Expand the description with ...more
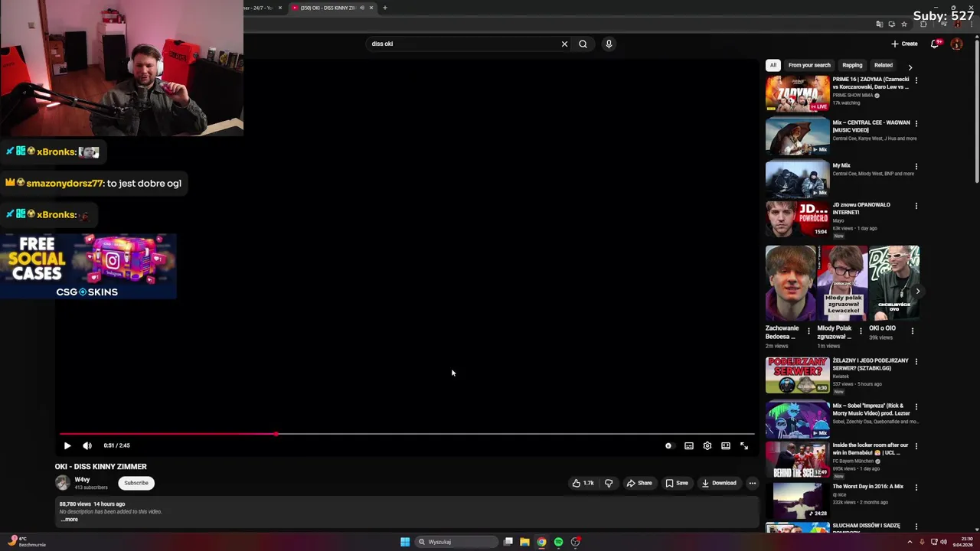Screen dimensions: 980x551 pyautogui.click(x=70, y=520)
